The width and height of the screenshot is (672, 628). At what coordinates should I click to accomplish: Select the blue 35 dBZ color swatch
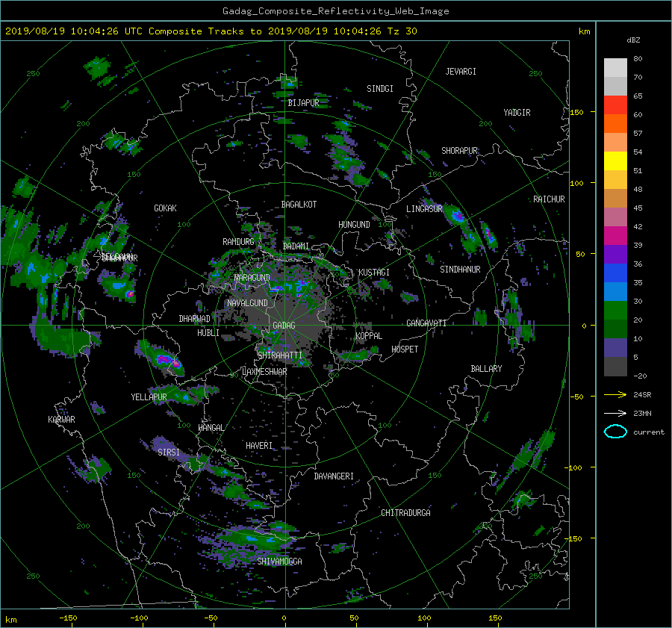pyautogui.click(x=615, y=273)
